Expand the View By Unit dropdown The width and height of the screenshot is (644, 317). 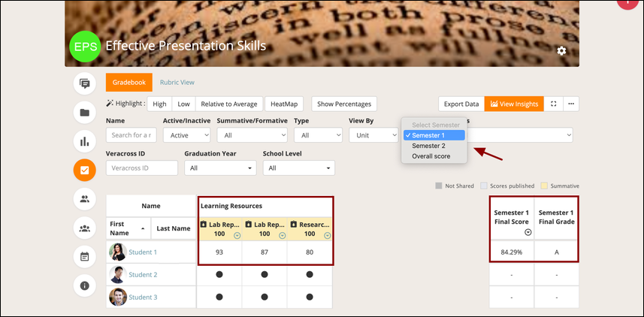click(373, 135)
